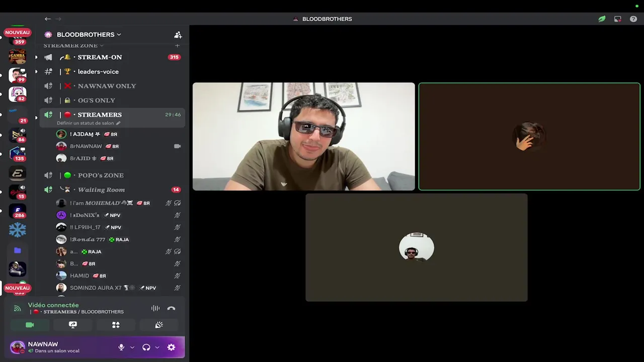Select user !Bonda 777
644x362 pixels.
tap(119, 239)
